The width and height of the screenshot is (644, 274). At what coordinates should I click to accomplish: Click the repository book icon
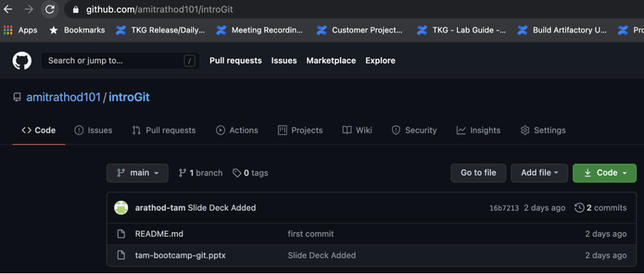pyautogui.click(x=17, y=97)
